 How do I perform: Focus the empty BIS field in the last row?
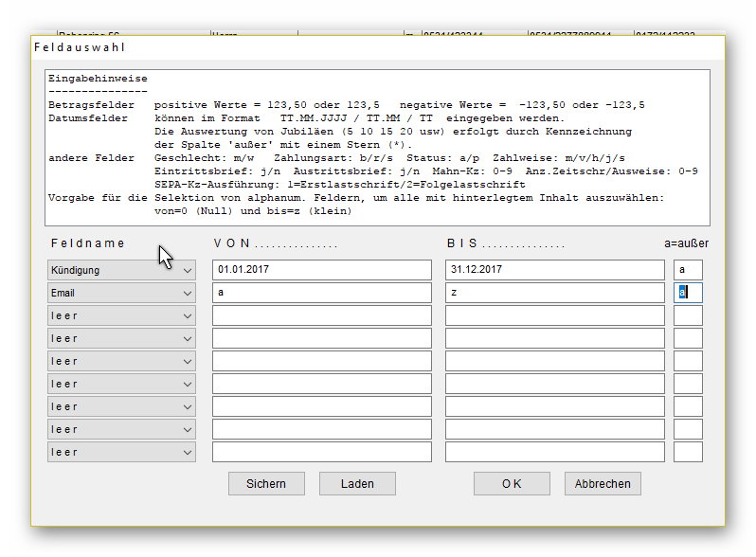[x=554, y=452]
